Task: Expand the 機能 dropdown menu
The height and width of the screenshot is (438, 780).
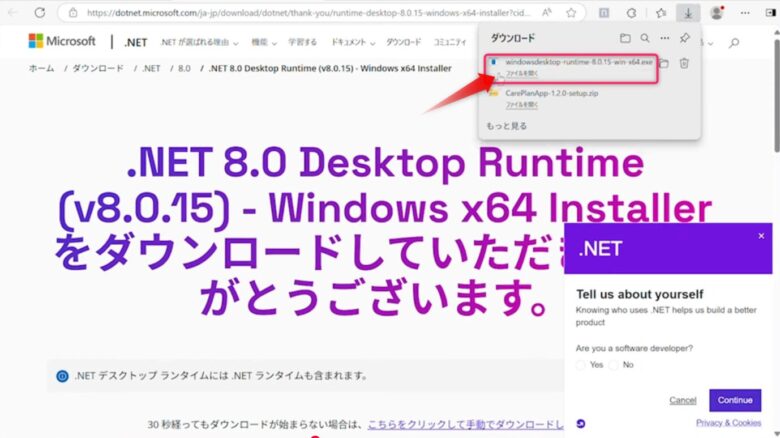Action: (261, 43)
